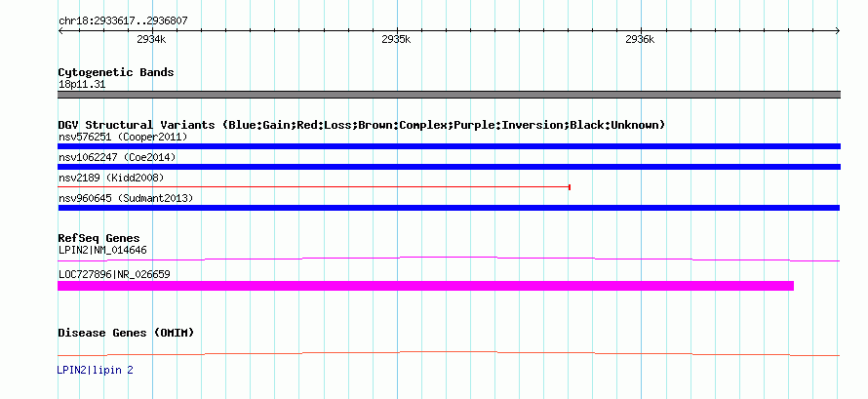Click the nsv2189 (Kidd2008) label

[111, 178]
